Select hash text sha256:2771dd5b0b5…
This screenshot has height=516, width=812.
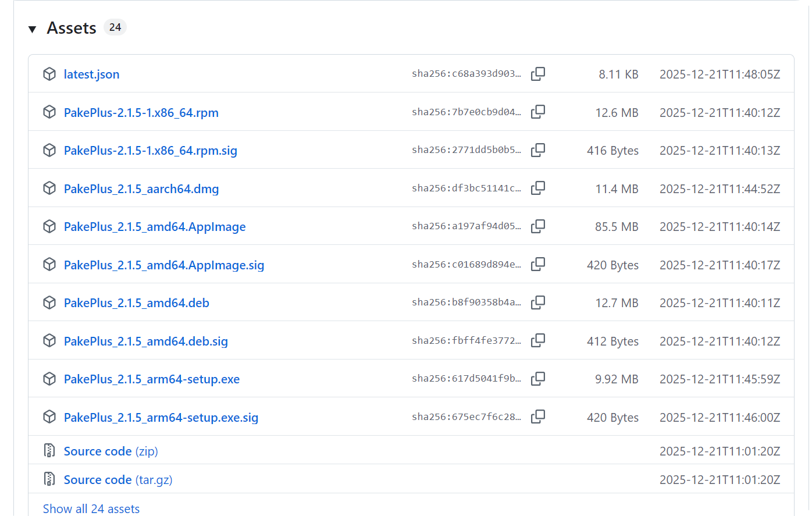[466, 150]
